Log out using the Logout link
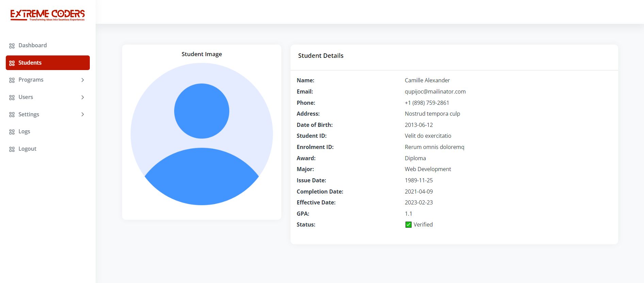 click(x=27, y=149)
